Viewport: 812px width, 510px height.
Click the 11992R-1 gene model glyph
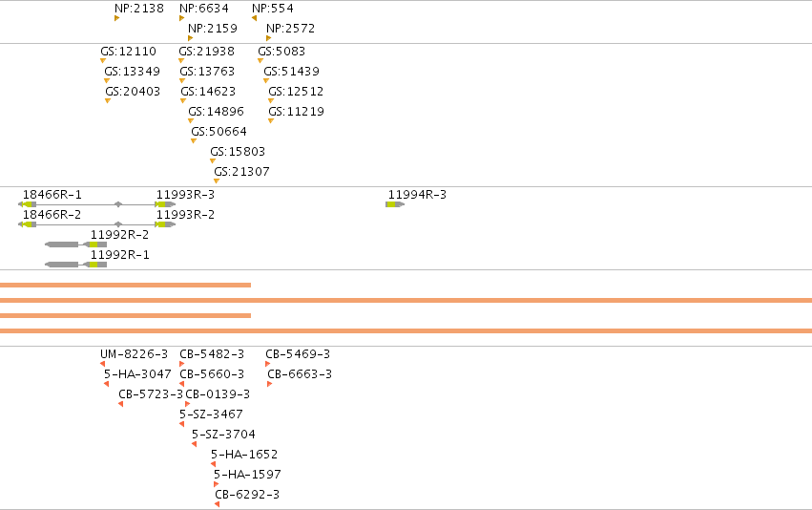tap(76, 265)
